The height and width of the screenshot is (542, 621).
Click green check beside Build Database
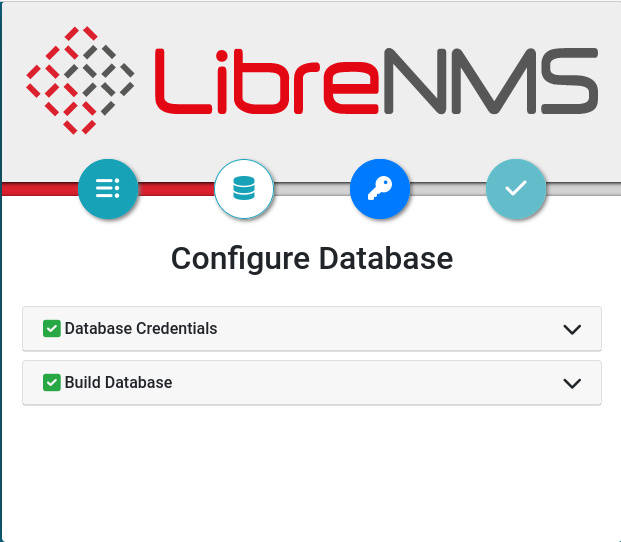point(52,382)
